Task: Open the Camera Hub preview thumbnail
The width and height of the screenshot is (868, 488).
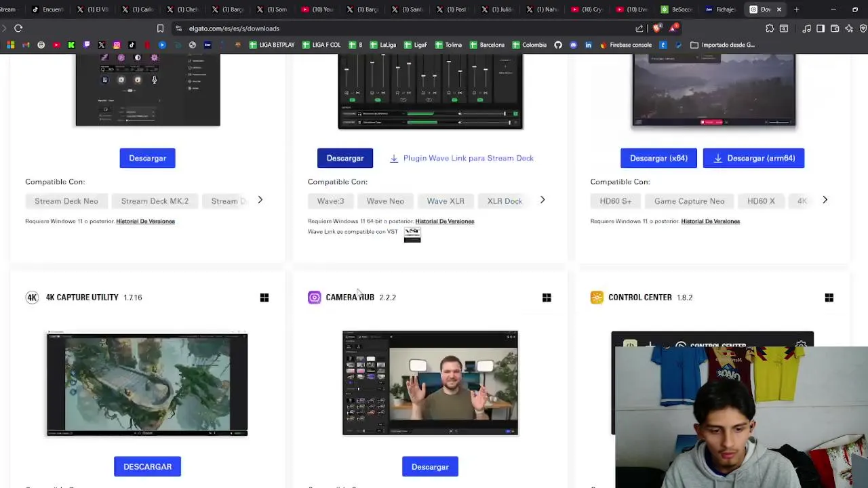Action: pos(430,383)
